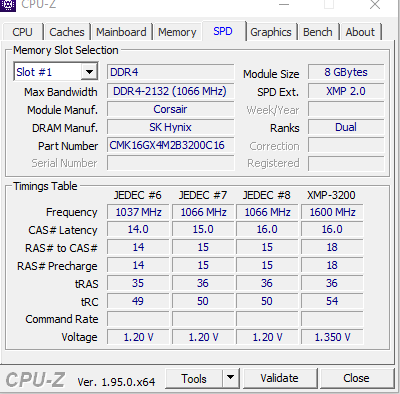Click the Tools button
Image resolution: width=400 pixels, height=394 pixels.
pos(194,379)
